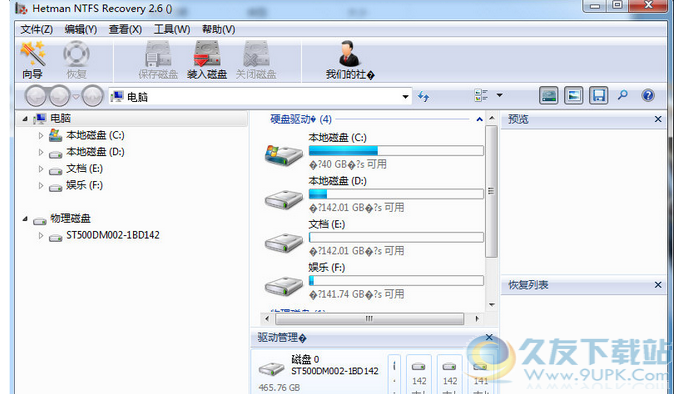Close the 预览 preview panel

pos(658,119)
